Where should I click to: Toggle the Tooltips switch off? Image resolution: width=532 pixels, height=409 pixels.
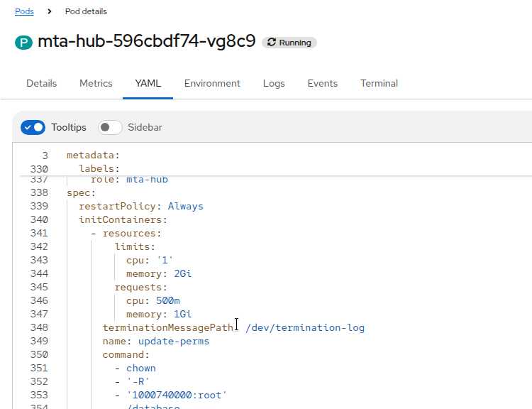coord(33,127)
